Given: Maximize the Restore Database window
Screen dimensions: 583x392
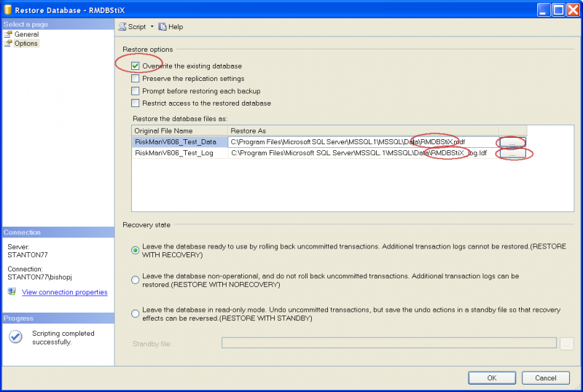Looking at the screenshot, I should [558, 10].
